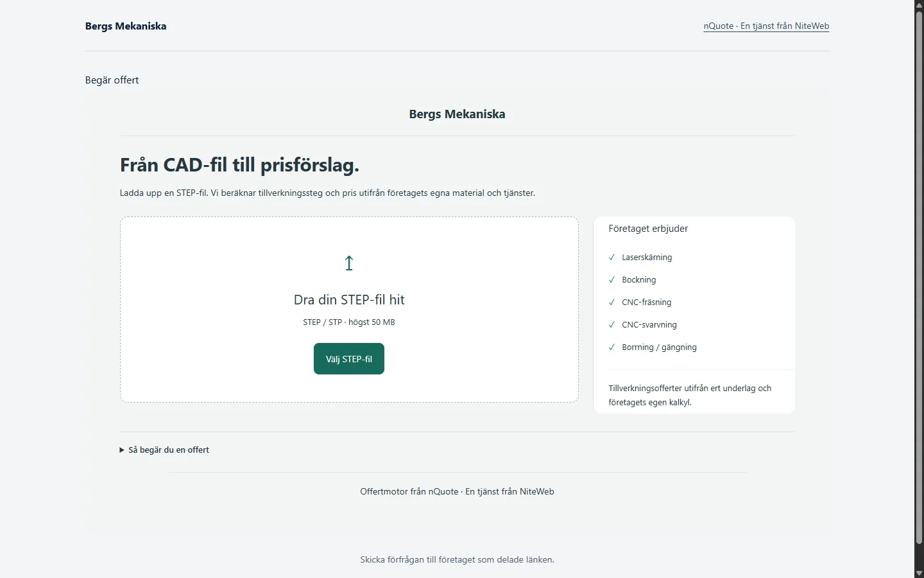Click the checkmark beside CNC-fräsning
Viewport: 924px width, 578px height.
(x=612, y=302)
